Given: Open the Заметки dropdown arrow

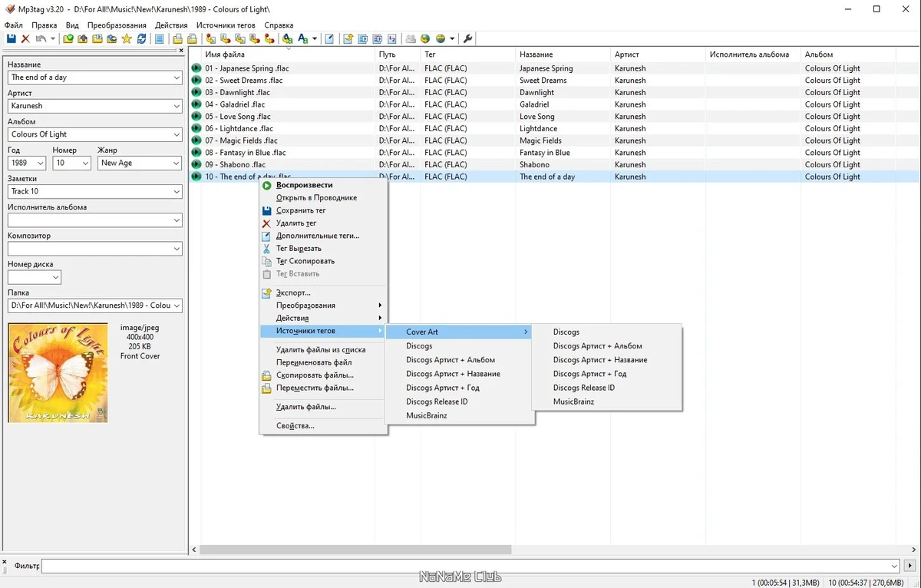Looking at the screenshot, I should 177,191.
